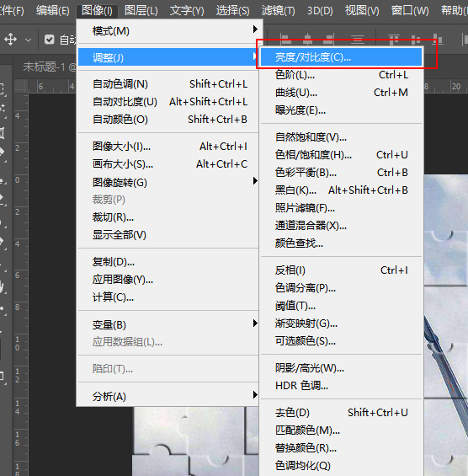Screen dimensions: 468x476
Task: Choose 色调分离(P)... adjustment
Action: [x=342, y=287]
